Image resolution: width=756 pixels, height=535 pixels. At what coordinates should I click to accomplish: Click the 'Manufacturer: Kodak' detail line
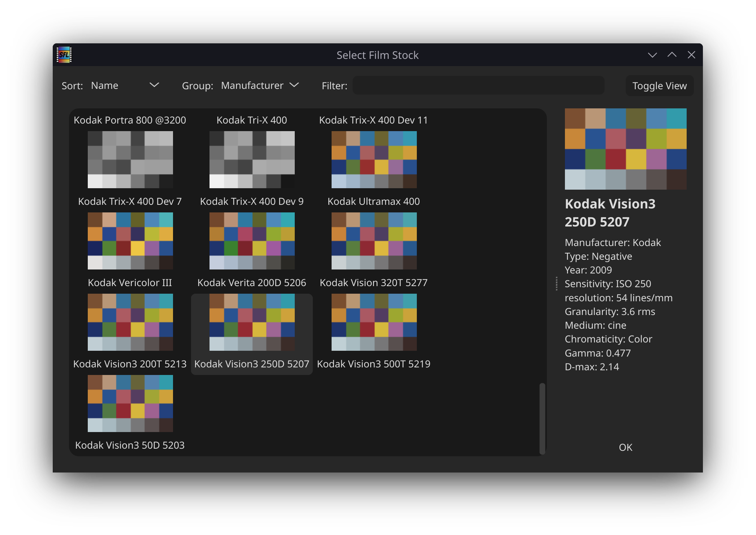(613, 242)
